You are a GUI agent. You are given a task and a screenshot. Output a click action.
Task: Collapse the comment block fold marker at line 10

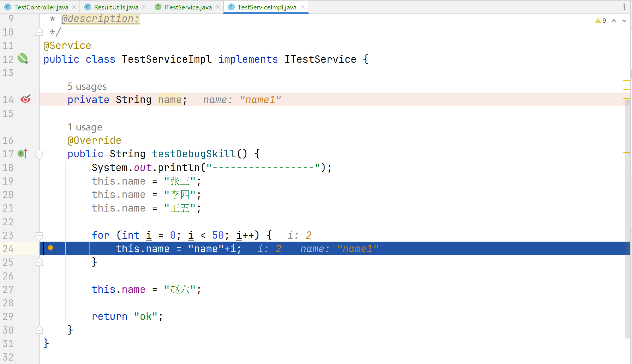coord(39,32)
